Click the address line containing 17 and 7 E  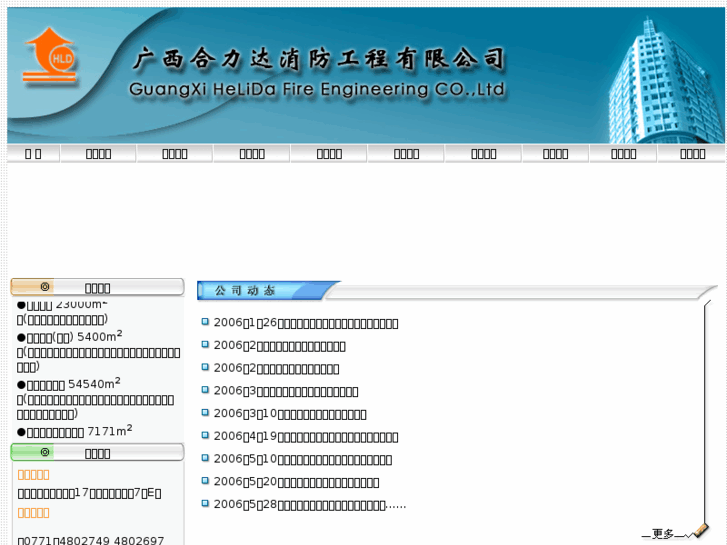point(89,494)
